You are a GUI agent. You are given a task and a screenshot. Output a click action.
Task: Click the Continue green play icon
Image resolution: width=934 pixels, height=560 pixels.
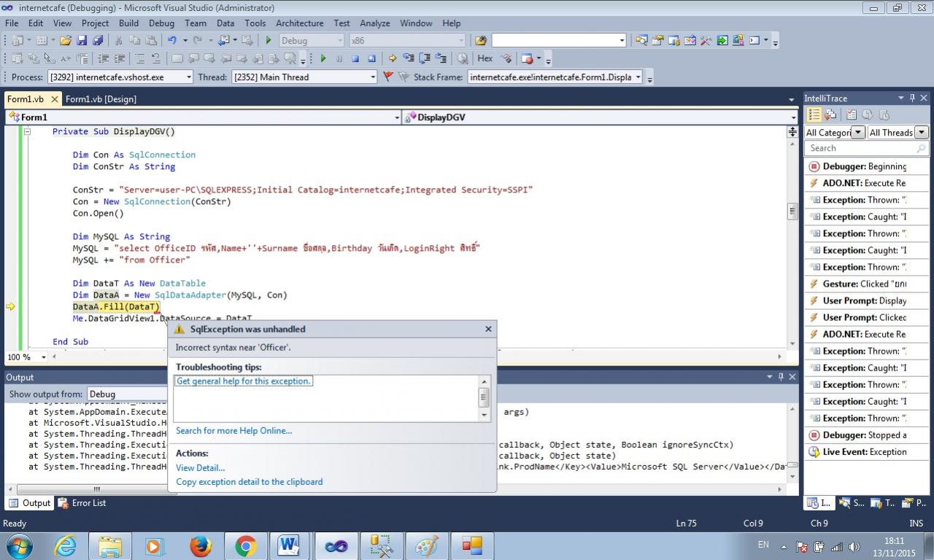323,58
